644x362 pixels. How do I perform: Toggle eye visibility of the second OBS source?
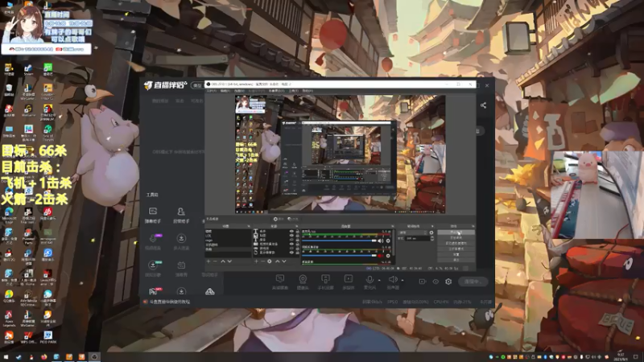point(291,236)
